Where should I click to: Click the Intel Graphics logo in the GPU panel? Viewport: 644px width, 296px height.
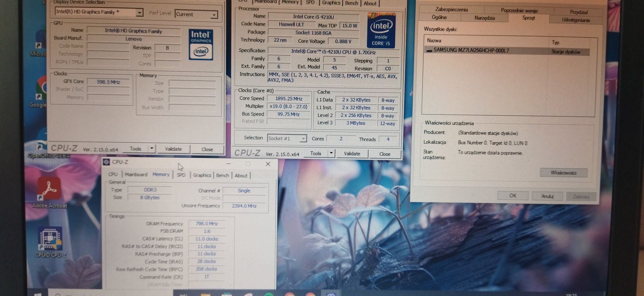[201, 44]
